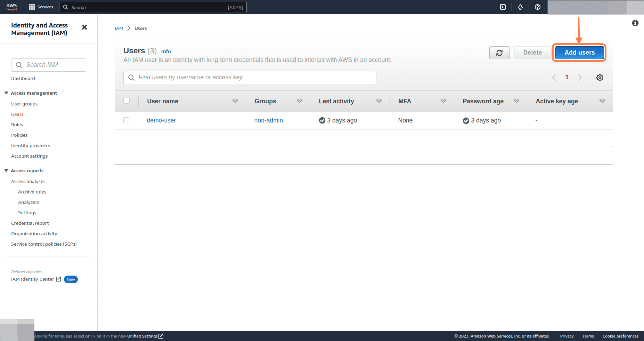Sort by Active key age column arrow
The width and height of the screenshot is (644, 341).
click(602, 101)
